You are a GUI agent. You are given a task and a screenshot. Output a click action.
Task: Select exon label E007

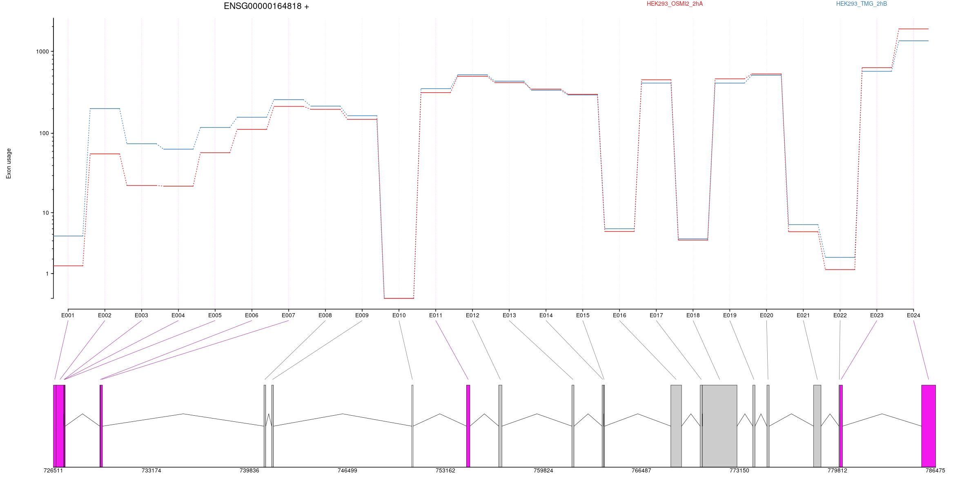(288, 315)
